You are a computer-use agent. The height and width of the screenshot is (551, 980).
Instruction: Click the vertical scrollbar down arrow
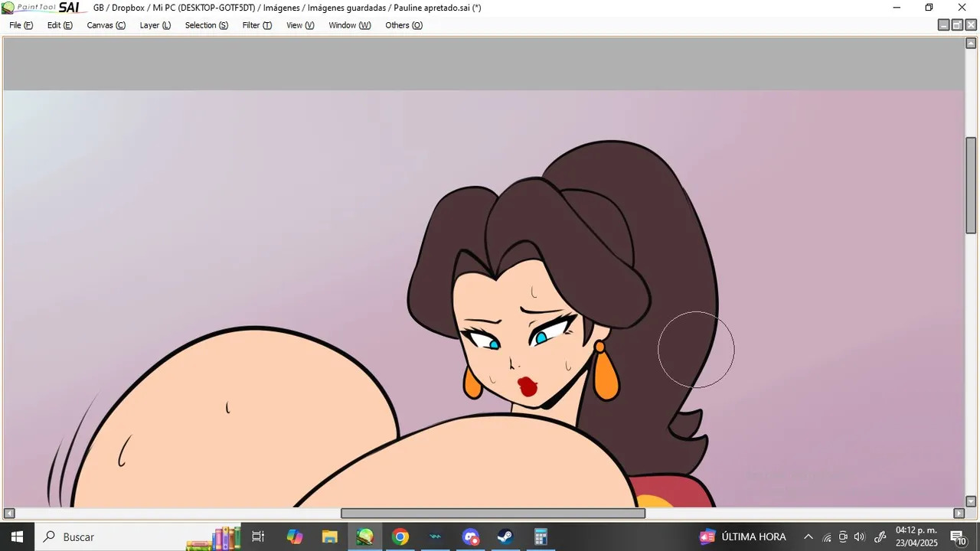(971, 502)
